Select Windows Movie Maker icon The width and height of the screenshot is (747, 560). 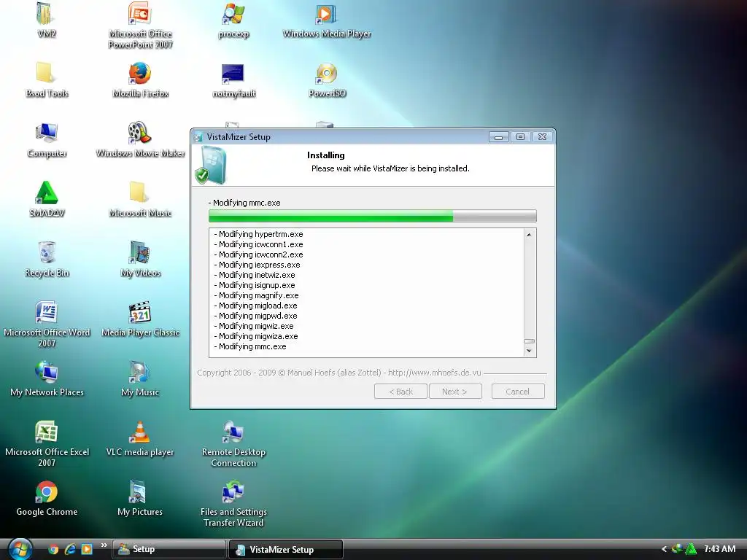[x=140, y=139]
